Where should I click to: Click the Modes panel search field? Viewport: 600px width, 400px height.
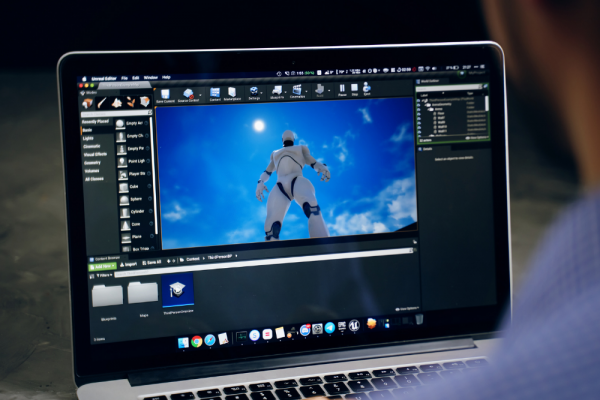click(x=116, y=113)
